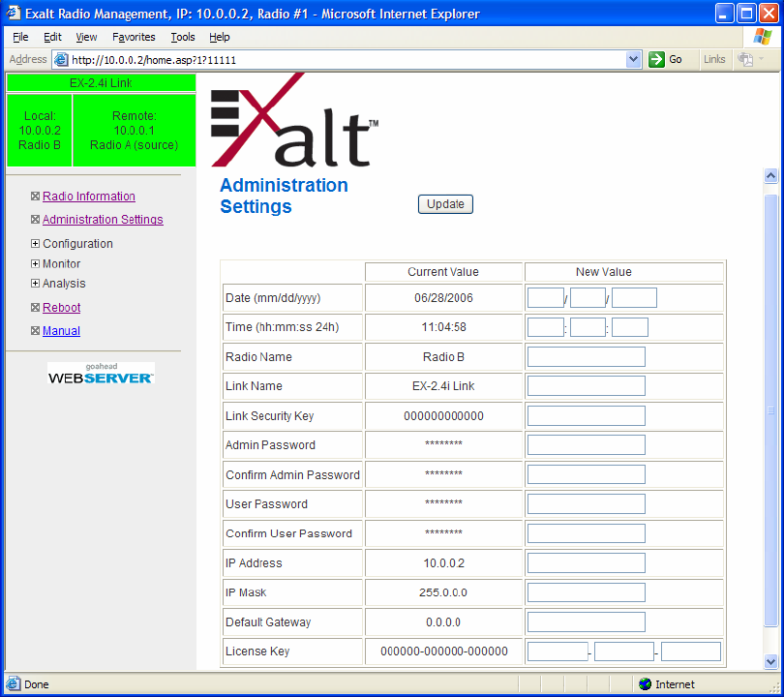Click the status bar Done page icon
784x697 pixels.
[x=14, y=683]
